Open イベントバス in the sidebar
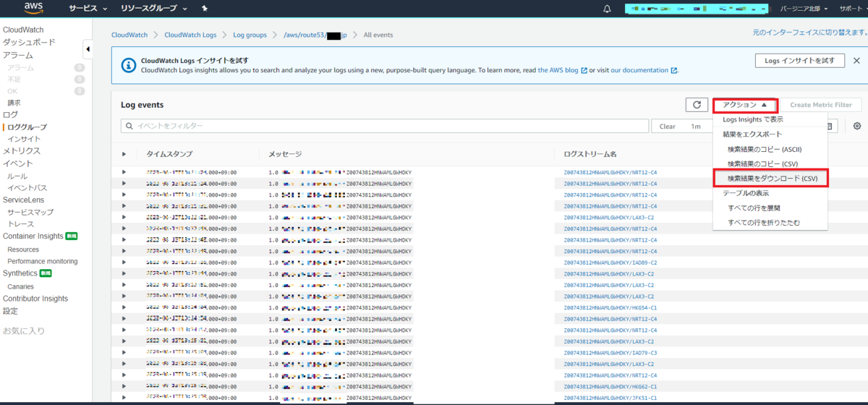 [x=27, y=187]
